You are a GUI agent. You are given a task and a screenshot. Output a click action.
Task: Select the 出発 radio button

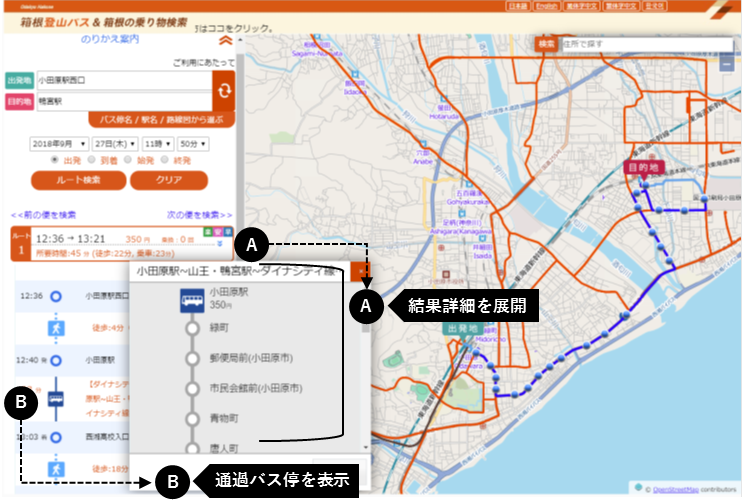pos(55,159)
